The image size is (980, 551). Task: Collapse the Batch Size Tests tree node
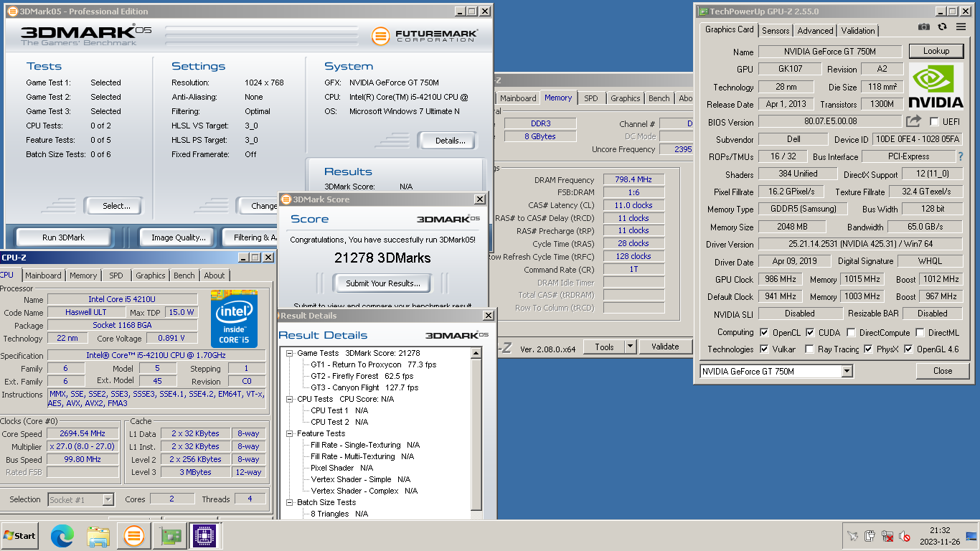coord(290,502)
